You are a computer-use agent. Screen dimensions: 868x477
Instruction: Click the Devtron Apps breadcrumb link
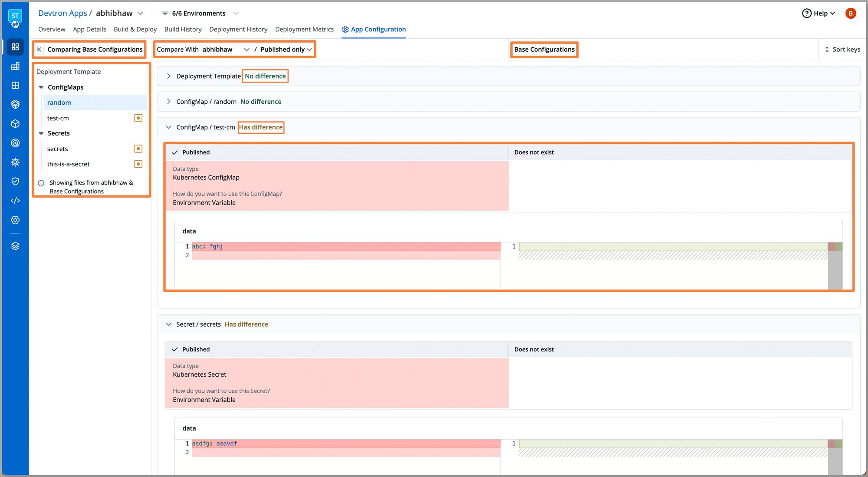point(62,13)
